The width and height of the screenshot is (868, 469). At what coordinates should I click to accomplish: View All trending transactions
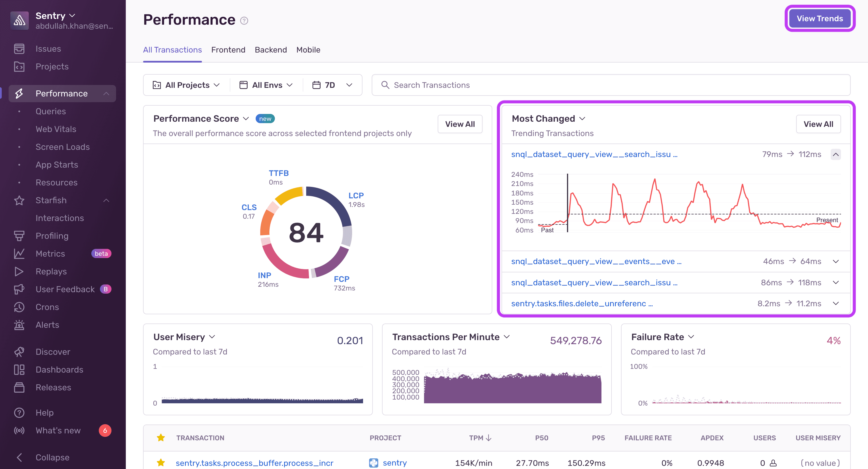pyautogui.click(x=819, y=124)
